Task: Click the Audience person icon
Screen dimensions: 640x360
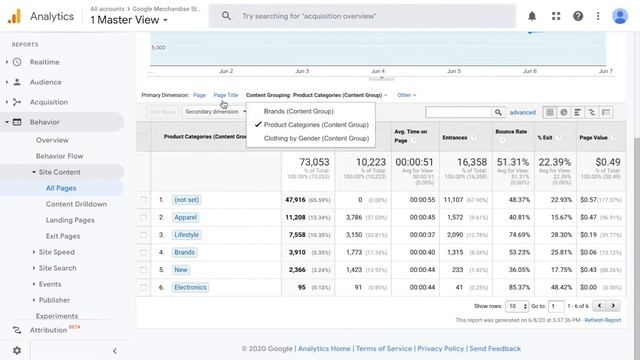Action: click(x=17, y=82)
